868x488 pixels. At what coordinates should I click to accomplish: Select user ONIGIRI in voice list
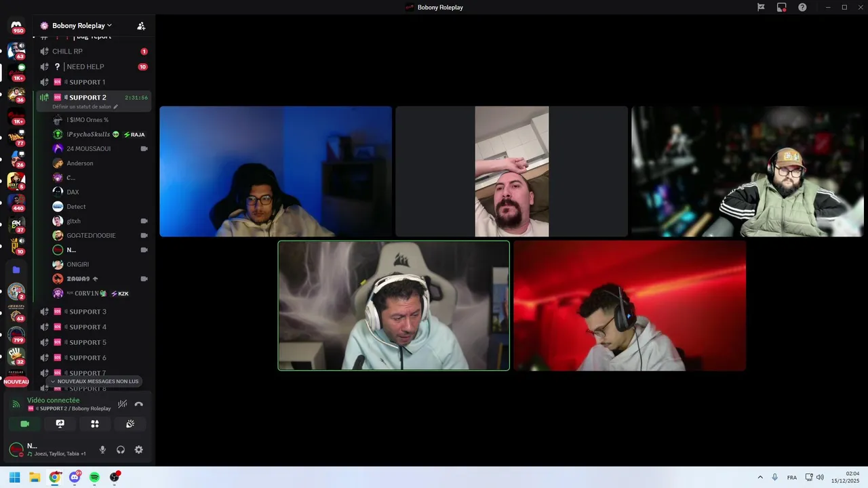(100, 264)
